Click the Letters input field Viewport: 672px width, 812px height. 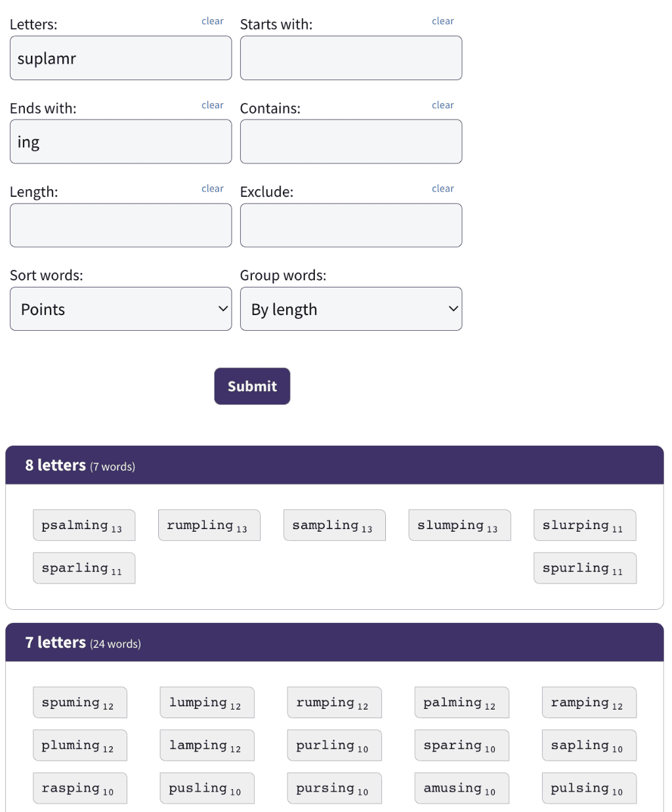121,58
